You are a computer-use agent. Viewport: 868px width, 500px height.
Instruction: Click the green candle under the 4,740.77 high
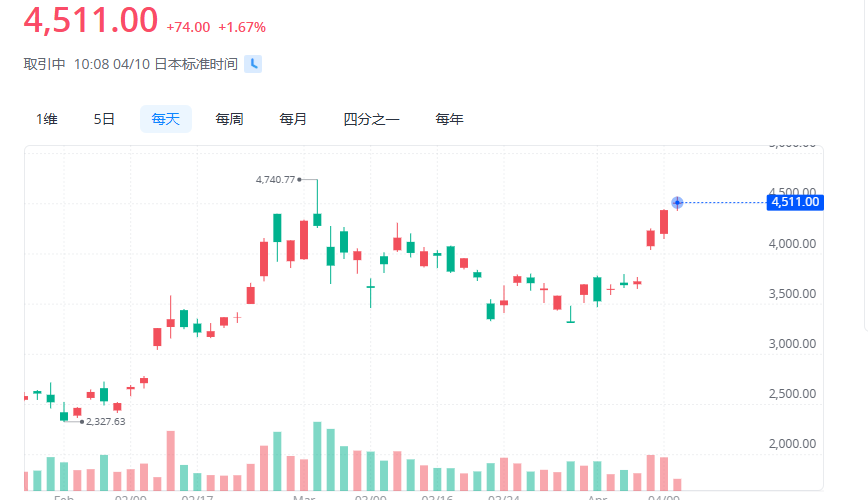coord(317,219)
